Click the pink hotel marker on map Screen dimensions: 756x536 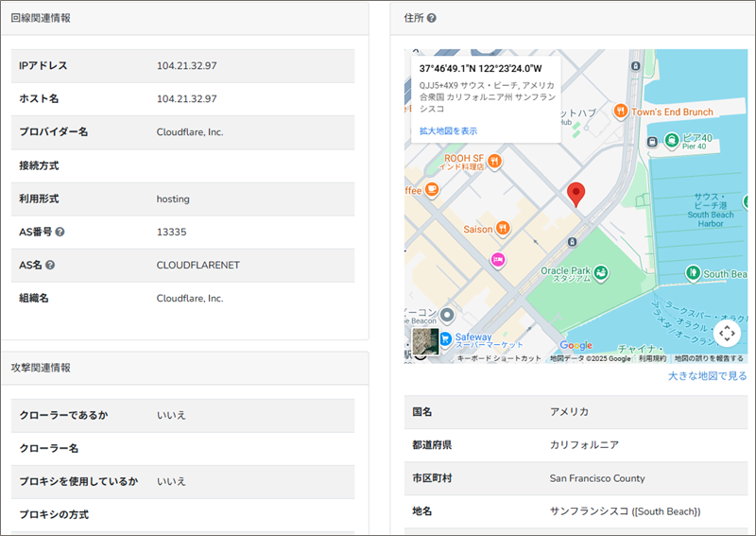(497, 259)
